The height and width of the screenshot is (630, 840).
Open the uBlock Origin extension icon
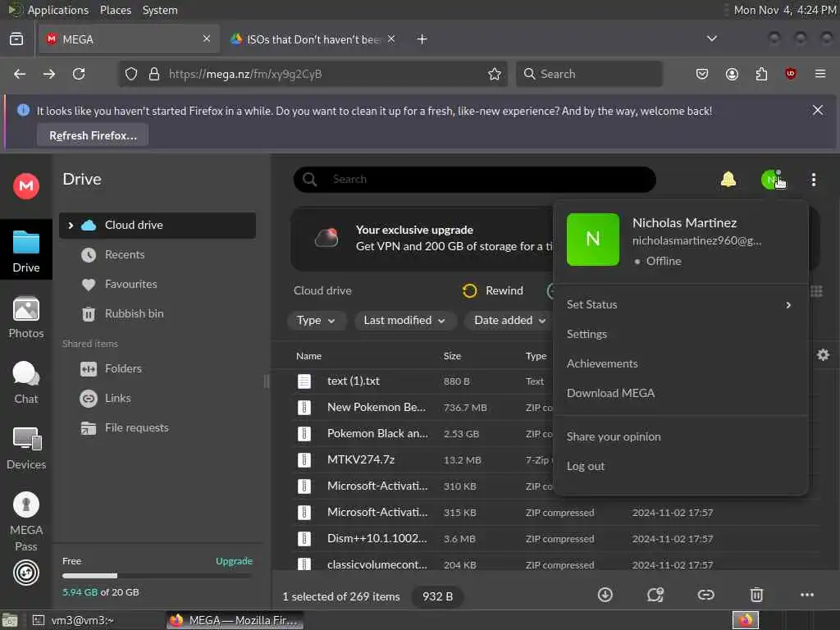point(790,74)
